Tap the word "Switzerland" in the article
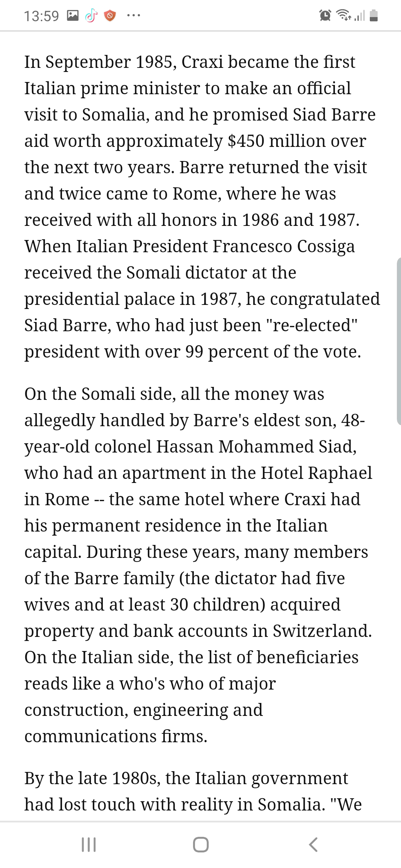Screen dimensions: 401x868 tap(322, 631)
